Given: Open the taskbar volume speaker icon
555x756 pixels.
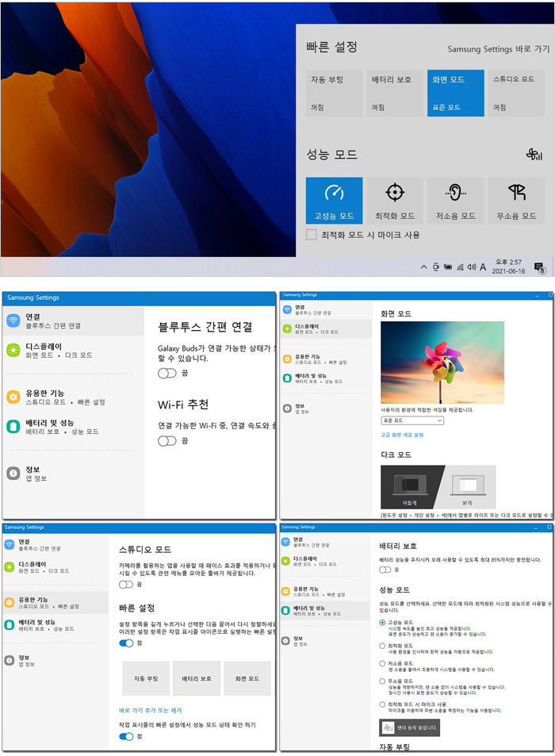Looking at the screenshot, I should (471, 267).
